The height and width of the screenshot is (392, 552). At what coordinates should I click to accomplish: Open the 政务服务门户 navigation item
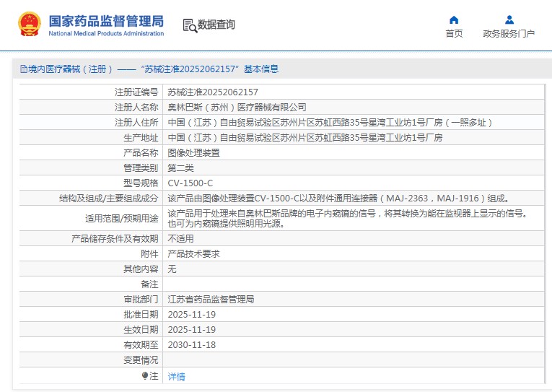[509, 33]
